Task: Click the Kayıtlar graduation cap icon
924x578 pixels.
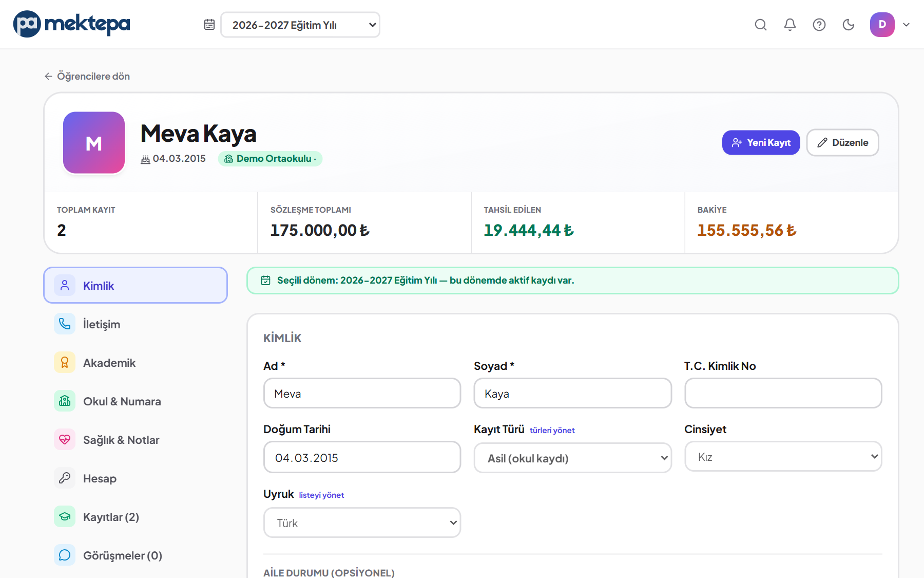Action: tap(65, 516)
